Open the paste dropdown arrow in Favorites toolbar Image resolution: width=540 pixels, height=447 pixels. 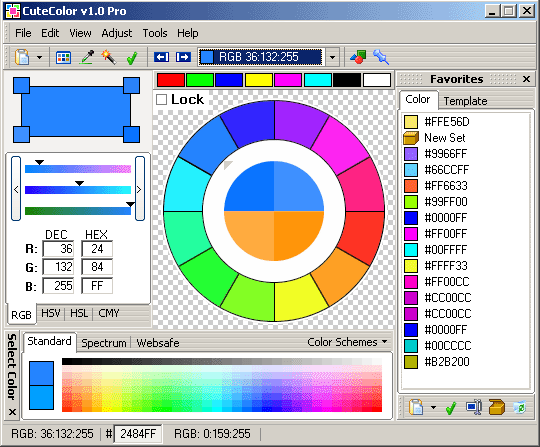click(433, 408)
